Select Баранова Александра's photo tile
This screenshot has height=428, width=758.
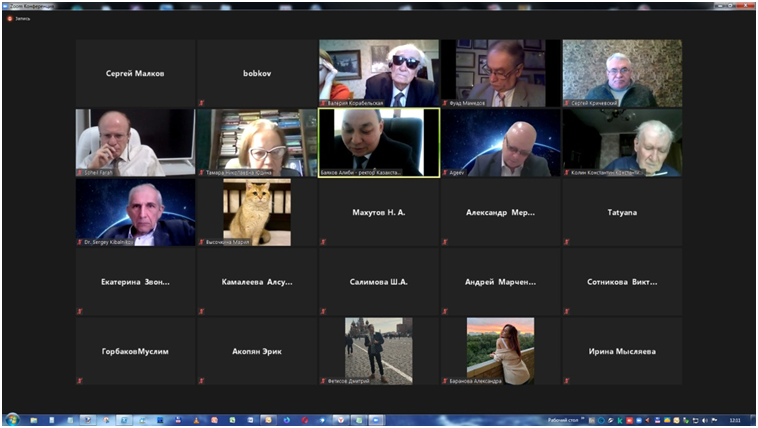pyautogui.click(x=501, y=350)
